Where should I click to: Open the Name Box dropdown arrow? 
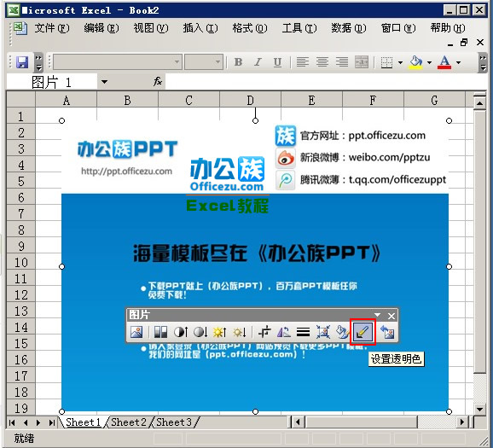(104, 82)
